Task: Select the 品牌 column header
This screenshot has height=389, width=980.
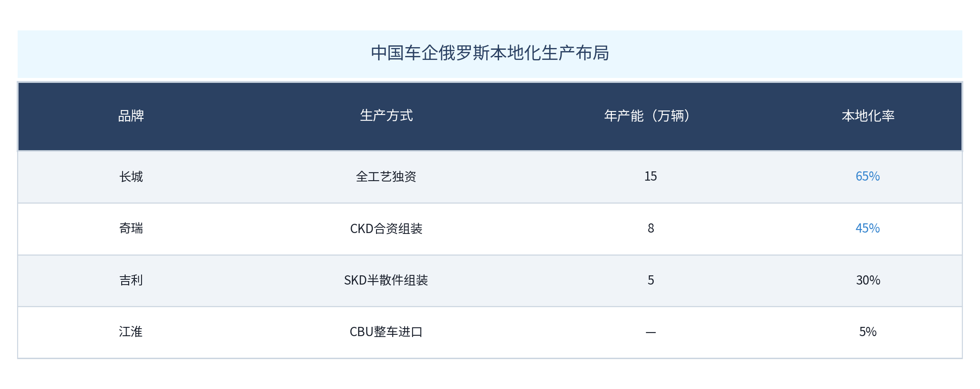Action: click(131, 116)
